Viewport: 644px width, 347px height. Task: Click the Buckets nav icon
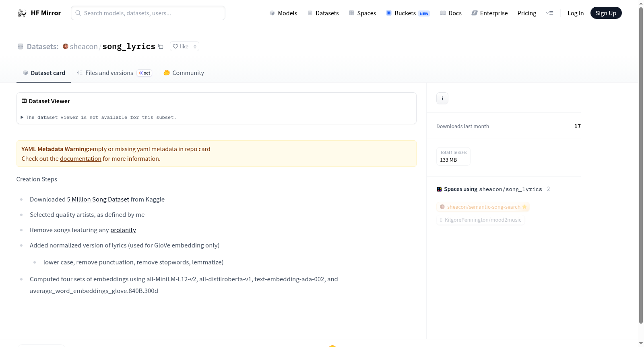[389, 13]
